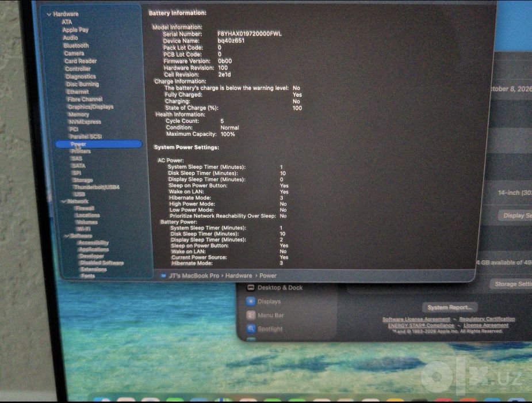Select USB in the Hardware list
Screen dimensions: 532x403
[x=79, y=194]
